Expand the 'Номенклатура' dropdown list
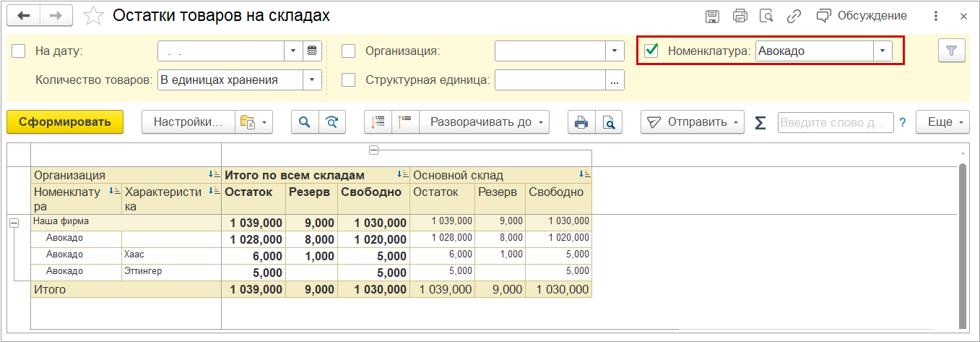The image size is (980, 342). 883,51
